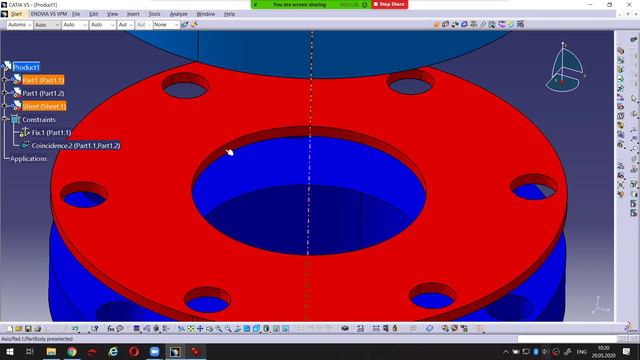Save the document with the floppy icon

(x=28, y=329)
